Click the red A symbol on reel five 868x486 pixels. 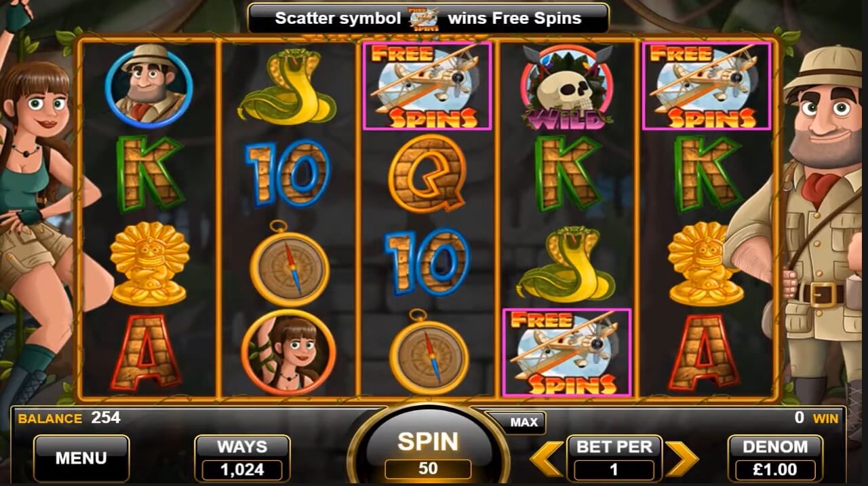(x=707, y=352)
